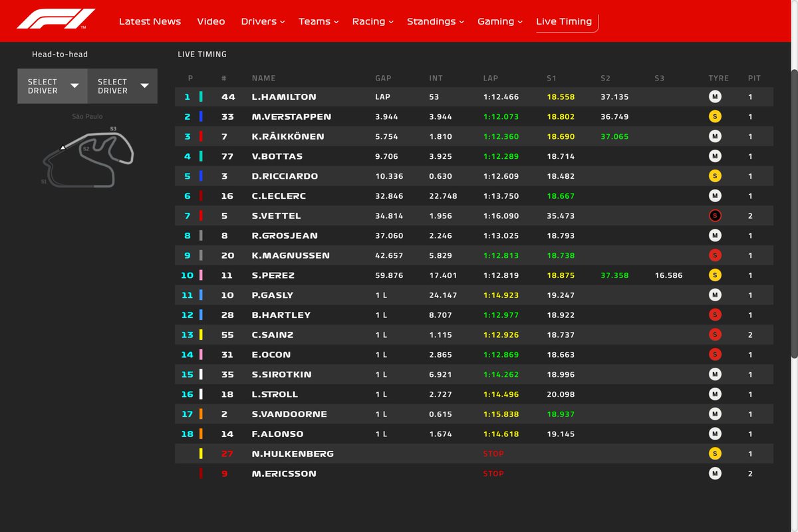Screen dimensions: 798x532
Task: Click the TYRE column header
Action: click(718, 78)
